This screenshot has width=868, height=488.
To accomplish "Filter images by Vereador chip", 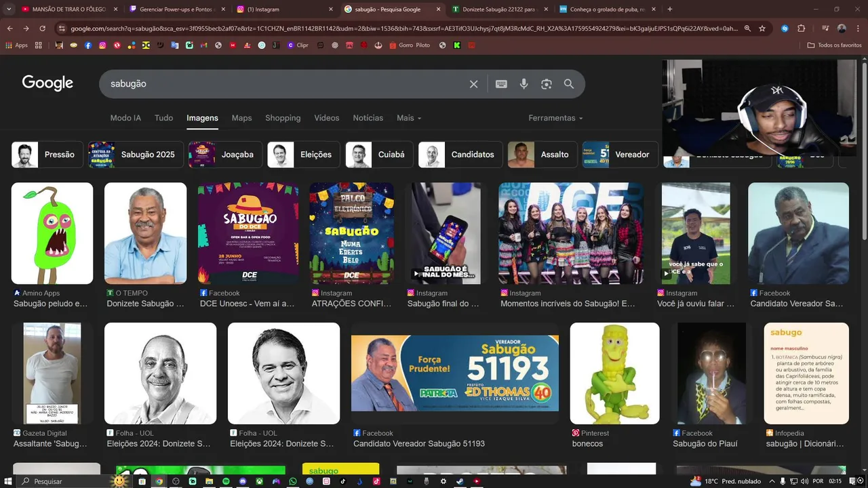I will [x=620, y=155].
